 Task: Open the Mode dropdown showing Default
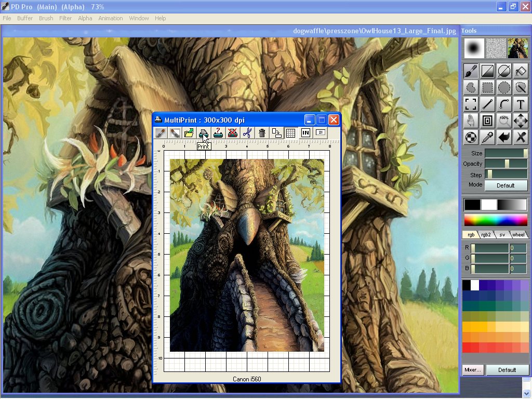coord(506,185)
